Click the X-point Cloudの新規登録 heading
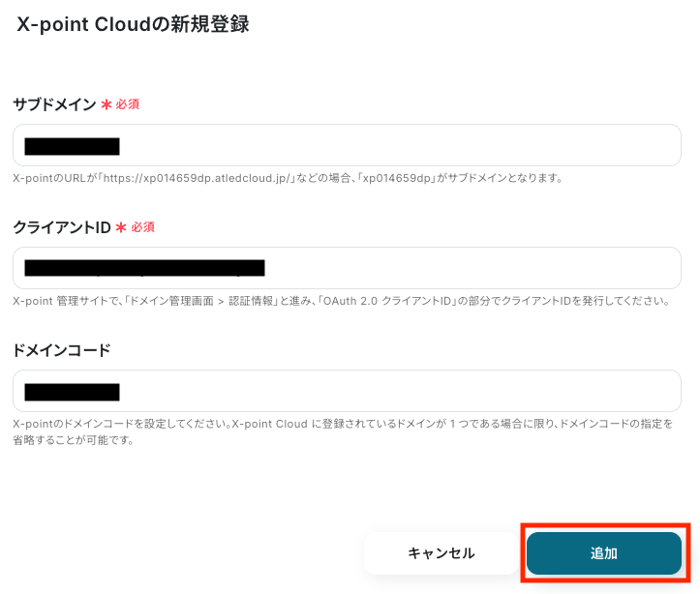Image resolution: width=700 pixels, height=594 pixels. [133, 25]
